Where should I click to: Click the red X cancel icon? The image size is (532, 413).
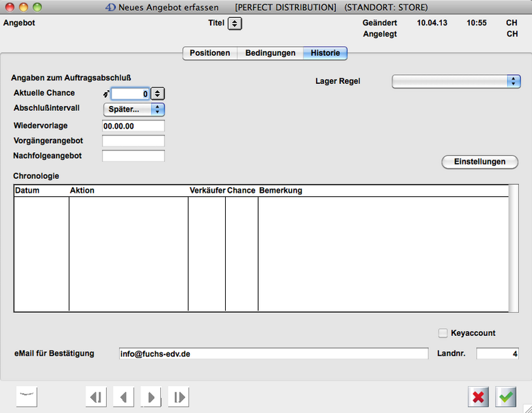[479, 396]
